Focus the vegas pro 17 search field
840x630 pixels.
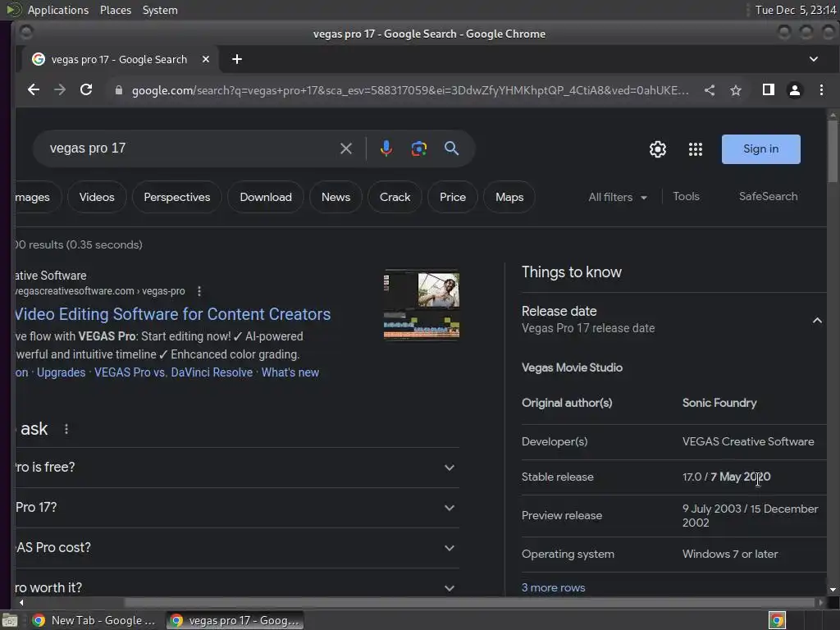coord(188,148)
